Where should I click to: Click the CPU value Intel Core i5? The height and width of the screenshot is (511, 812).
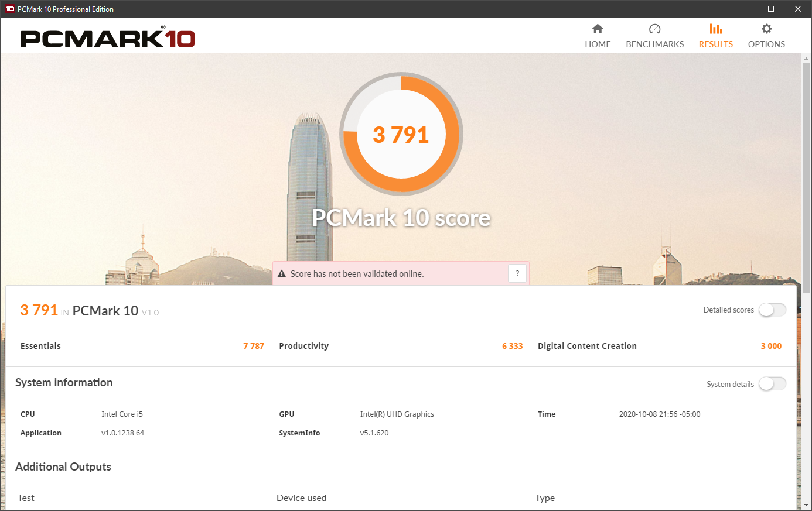122,414
